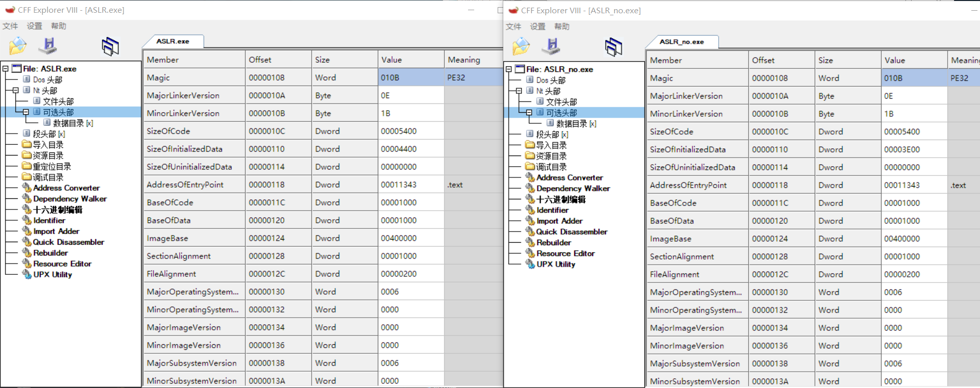Open UPX Utility in ASLR.exe tree

pos(53,274)
